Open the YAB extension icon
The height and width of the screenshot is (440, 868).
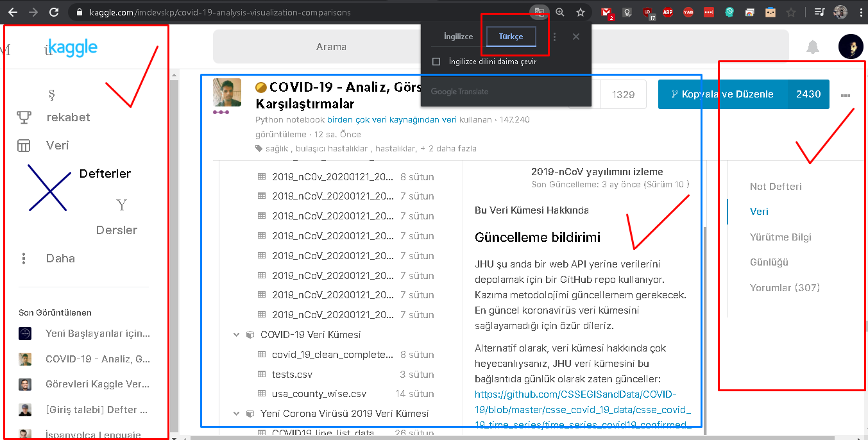click(x=688, y=12)
